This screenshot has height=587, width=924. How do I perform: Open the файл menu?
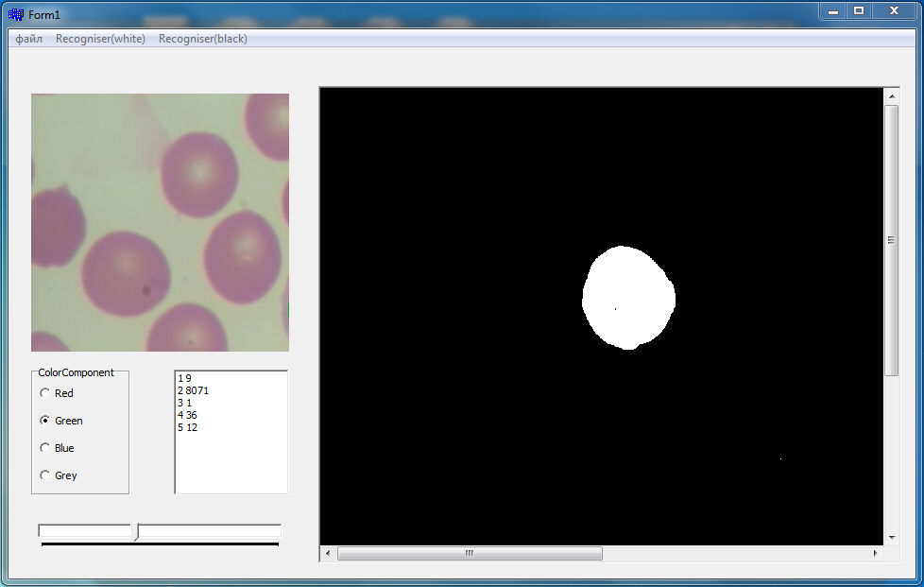29,39
